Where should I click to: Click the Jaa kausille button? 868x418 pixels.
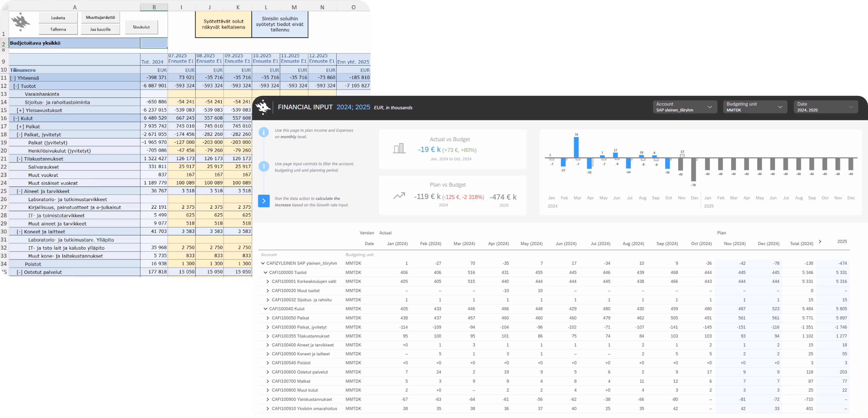click(100, 29)
